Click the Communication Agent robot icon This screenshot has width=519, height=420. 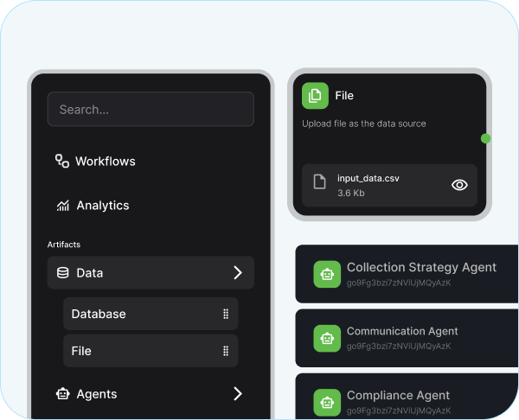tap(326, 337)
